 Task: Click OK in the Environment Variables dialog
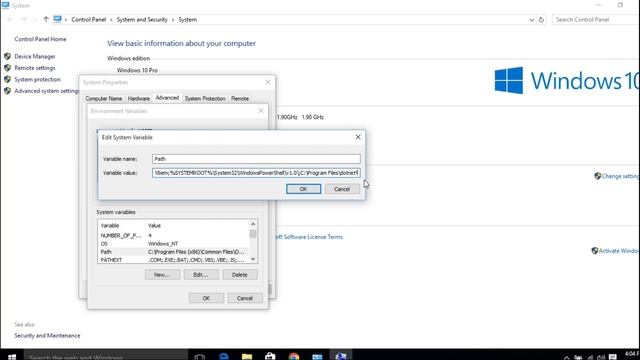click(x=206, y=298)
